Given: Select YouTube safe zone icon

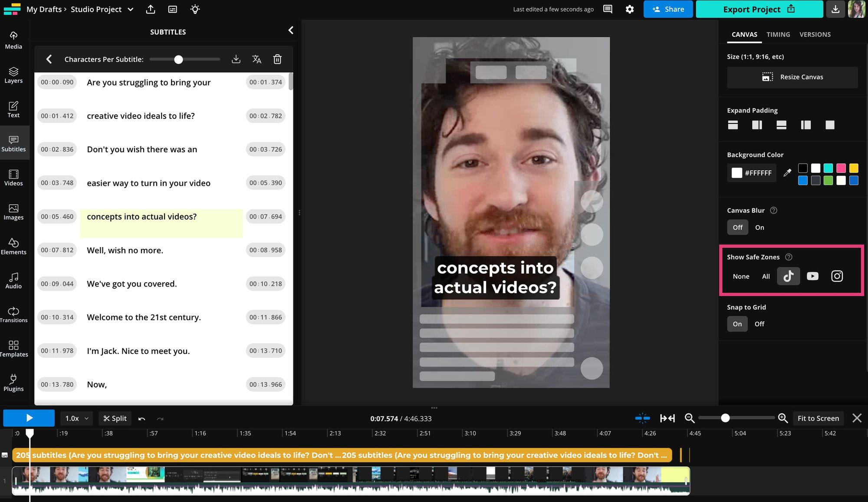Looking at the screenshot, I should coord(812,276).
